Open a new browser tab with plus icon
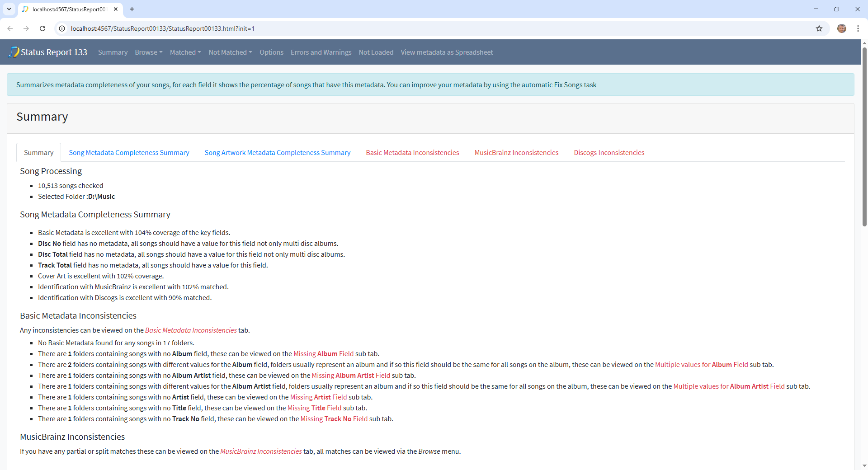The width and height of the screenshot is (868, 470). [x=132, y=9]
